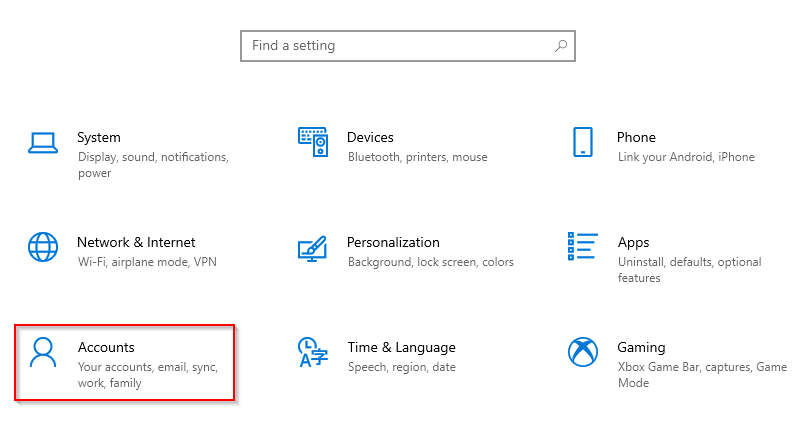
Task: Click the magnifier icon in search box
Action: pyautogui.click(x=561, y=46)
